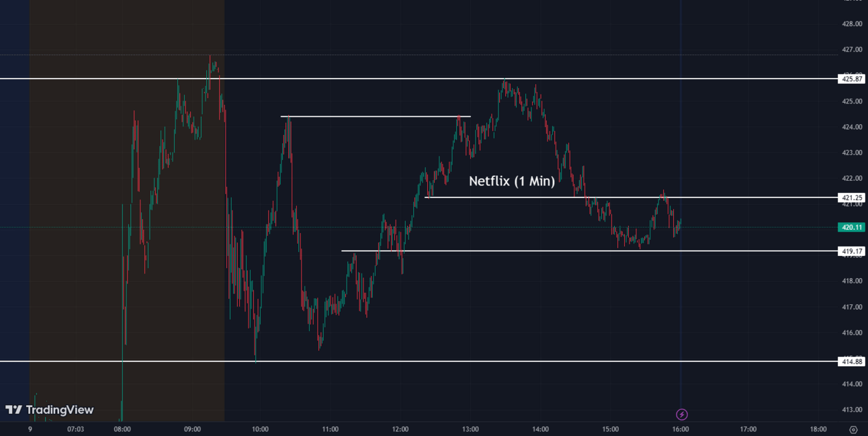
Task: Click the 10:00 time axis label
Action: point(260,429)
